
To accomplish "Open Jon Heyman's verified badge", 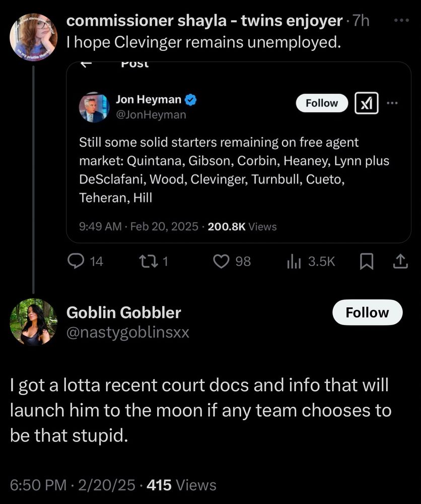I will point(190,100).
